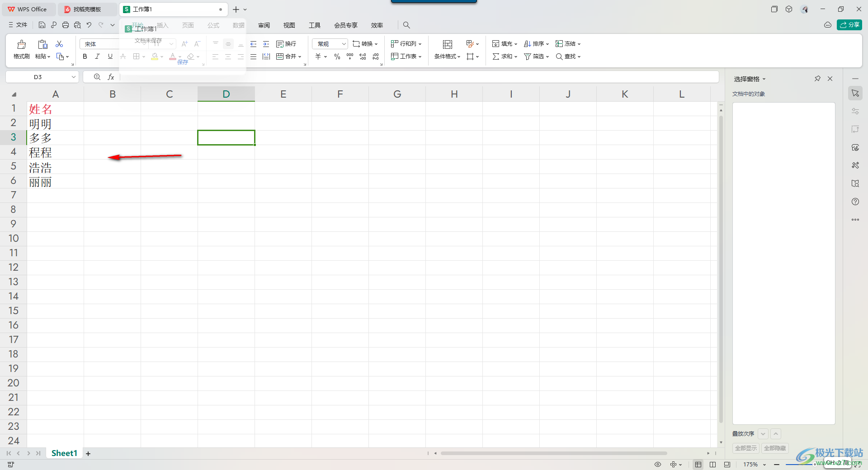Open the 175% zoom level dropdown
The width and height of the screenshot is (868, 470).
[x=755, y=465]
